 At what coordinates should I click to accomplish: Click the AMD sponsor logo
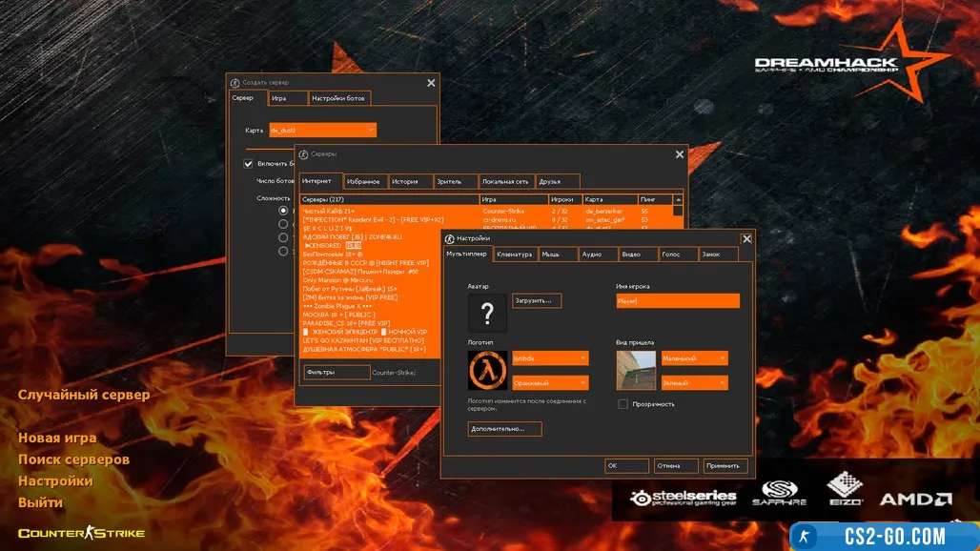[x=914, y=499]
